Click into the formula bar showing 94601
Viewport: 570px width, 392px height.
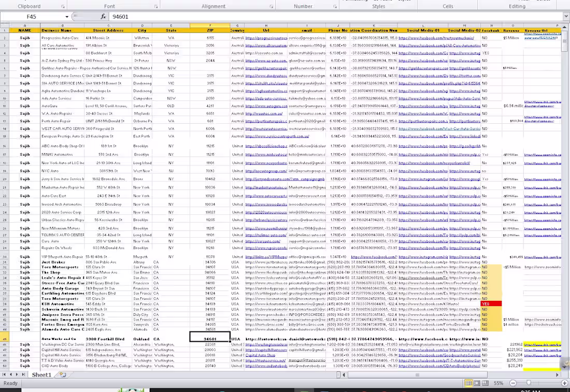click(336, 17)
